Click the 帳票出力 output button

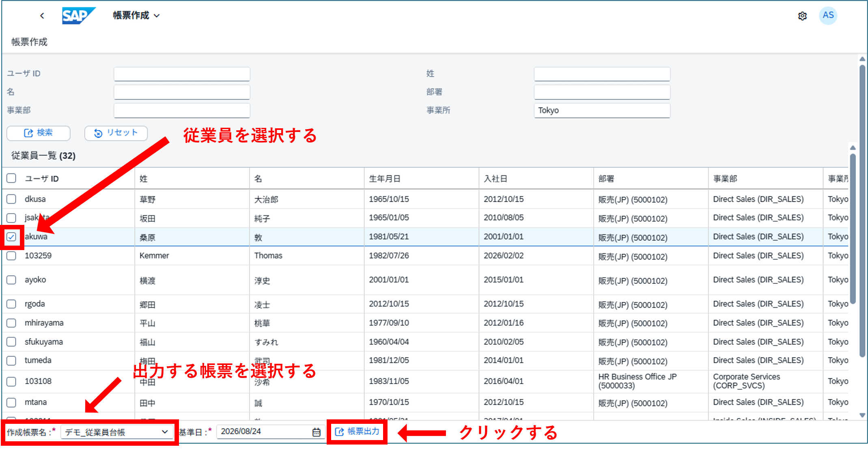pyautogui.click(x=357, y=432)
